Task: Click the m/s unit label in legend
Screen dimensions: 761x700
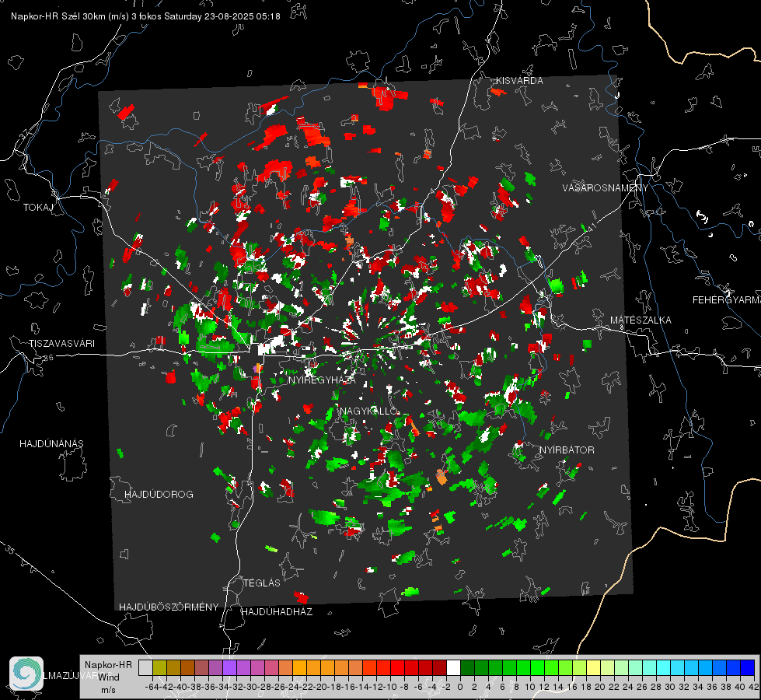Action: pos(108,690)
